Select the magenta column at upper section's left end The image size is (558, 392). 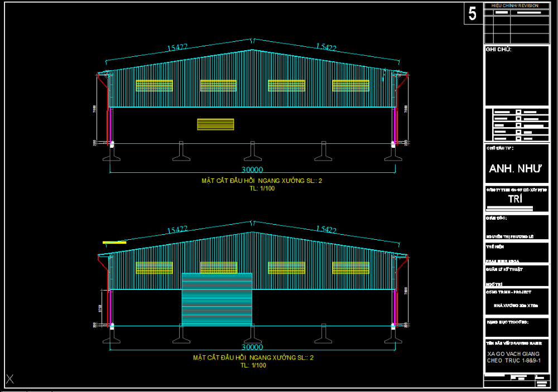coord(110,125)
